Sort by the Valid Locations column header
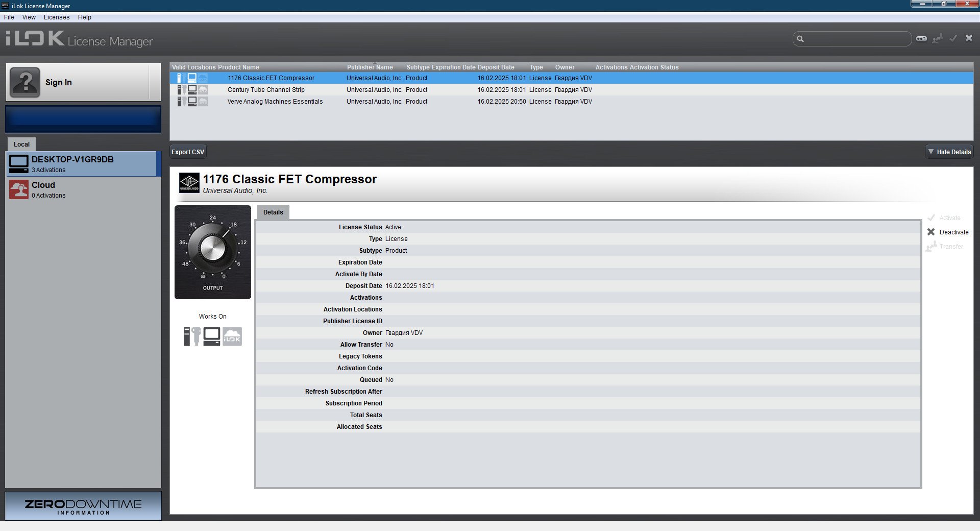The height and width of the screenshot is (531, 980). point(194,67)
